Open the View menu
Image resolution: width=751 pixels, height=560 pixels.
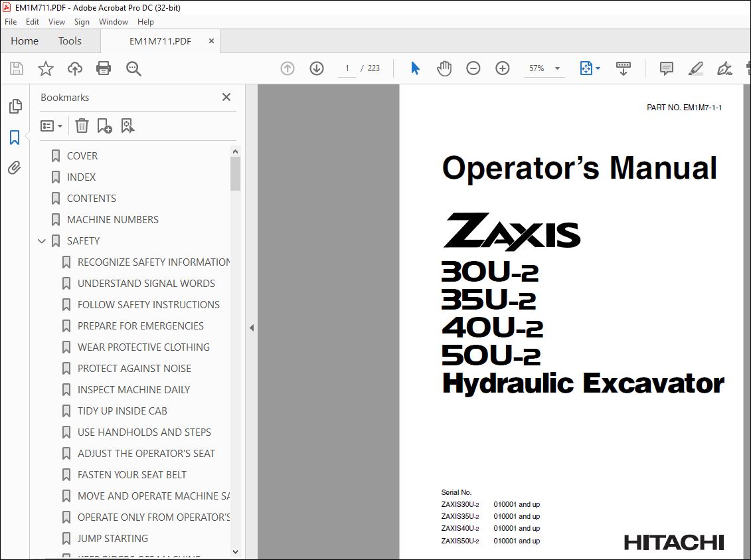(56, 21)
